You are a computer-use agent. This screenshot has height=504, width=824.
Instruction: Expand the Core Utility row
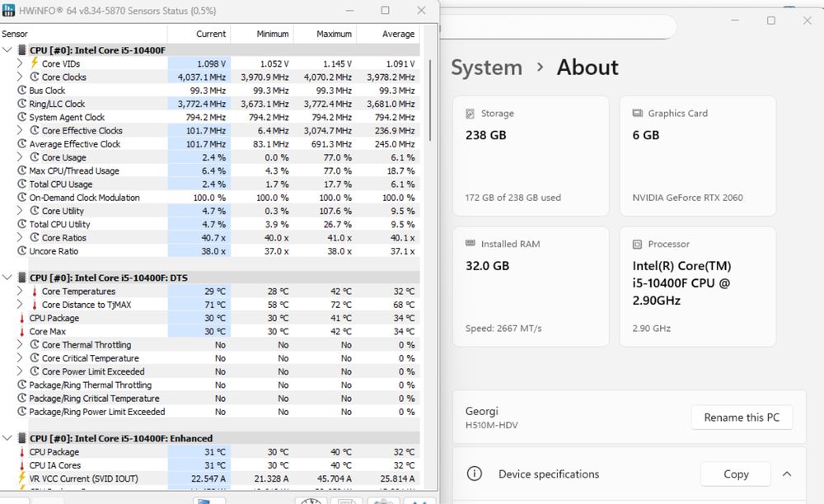[x=20, y=211]
